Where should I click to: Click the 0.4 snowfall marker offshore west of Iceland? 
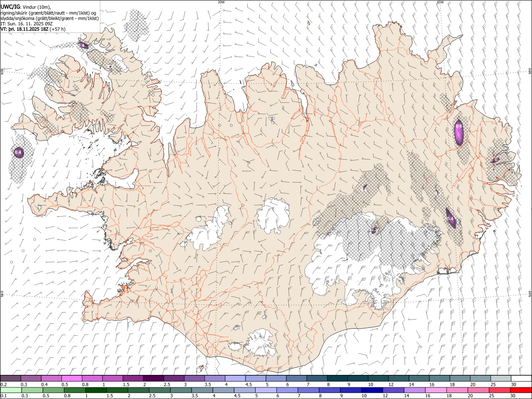tap(18, 153)
